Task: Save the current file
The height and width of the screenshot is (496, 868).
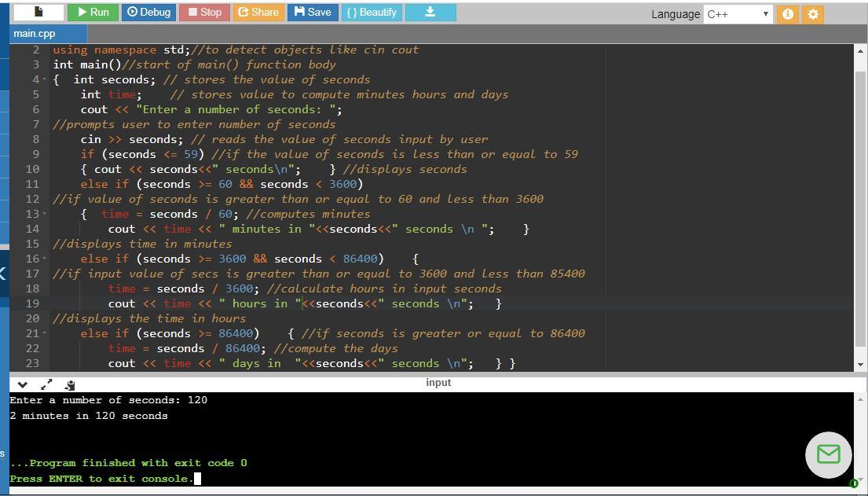Action: [x=313, y=13]
